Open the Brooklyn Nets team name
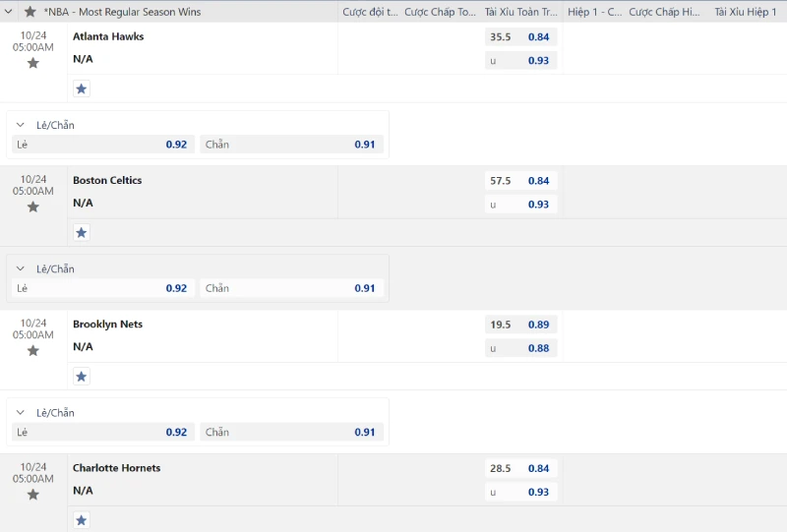 coord(108,325)
